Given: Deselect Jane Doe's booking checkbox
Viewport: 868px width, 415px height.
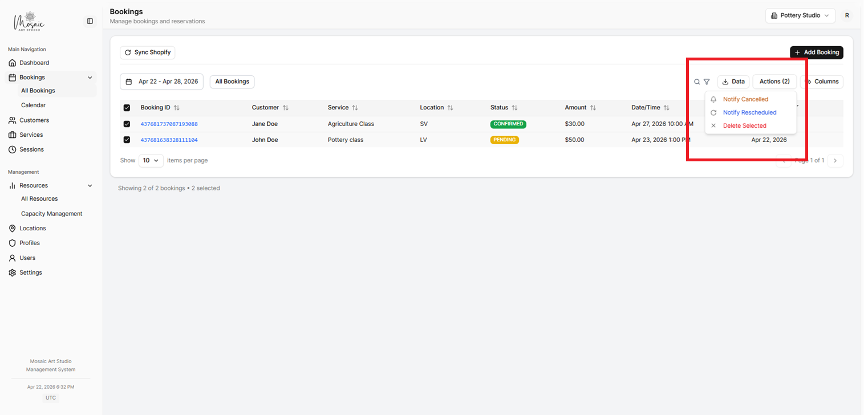Looking at the screenshot, I should (x=127, y=124).
